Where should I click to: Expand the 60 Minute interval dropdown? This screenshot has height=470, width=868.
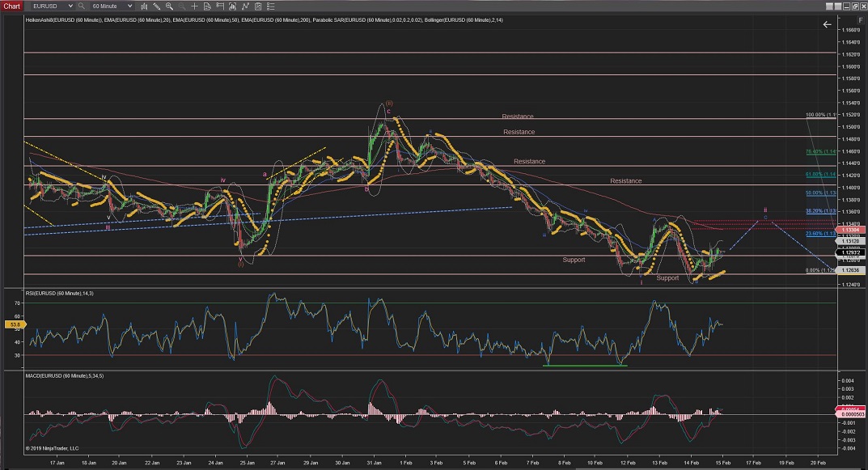129,6
